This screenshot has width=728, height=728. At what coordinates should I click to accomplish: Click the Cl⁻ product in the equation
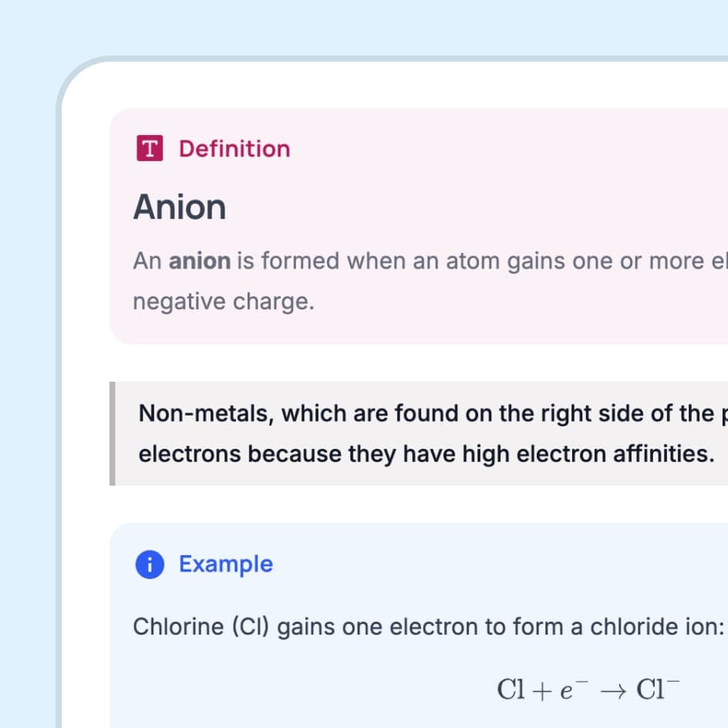(657, 689)
